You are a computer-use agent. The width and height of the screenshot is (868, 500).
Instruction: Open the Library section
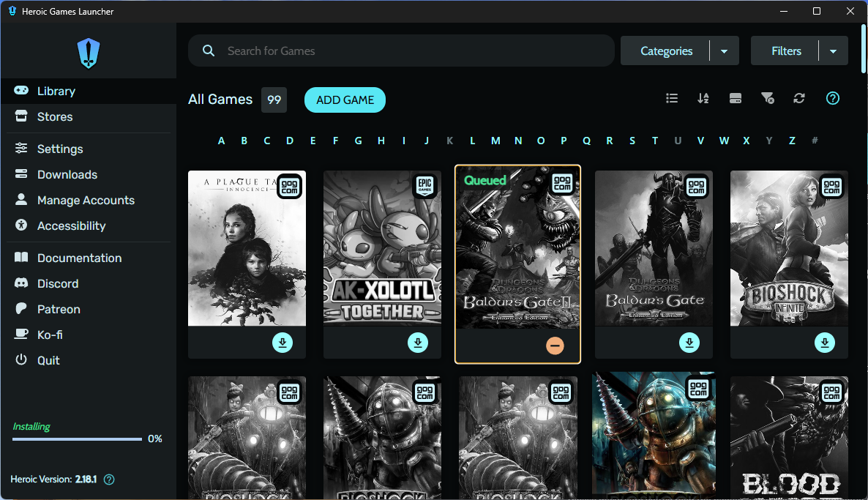[x=89, y=91]
